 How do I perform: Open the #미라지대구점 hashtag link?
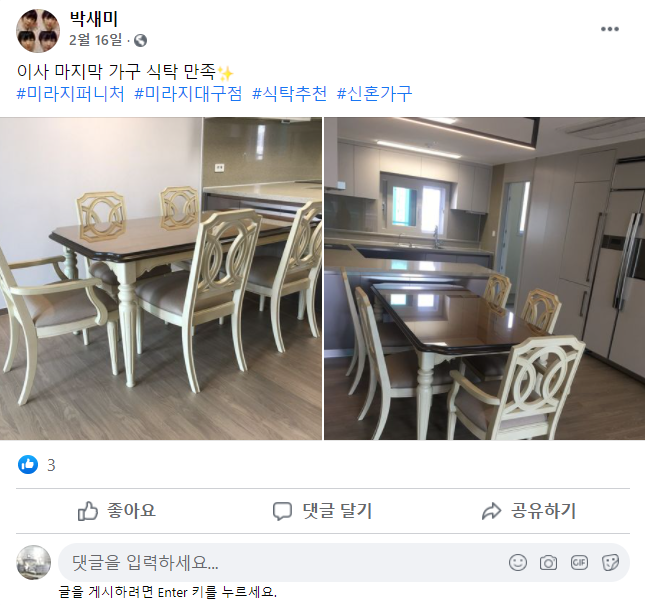(x=188, y=94)
